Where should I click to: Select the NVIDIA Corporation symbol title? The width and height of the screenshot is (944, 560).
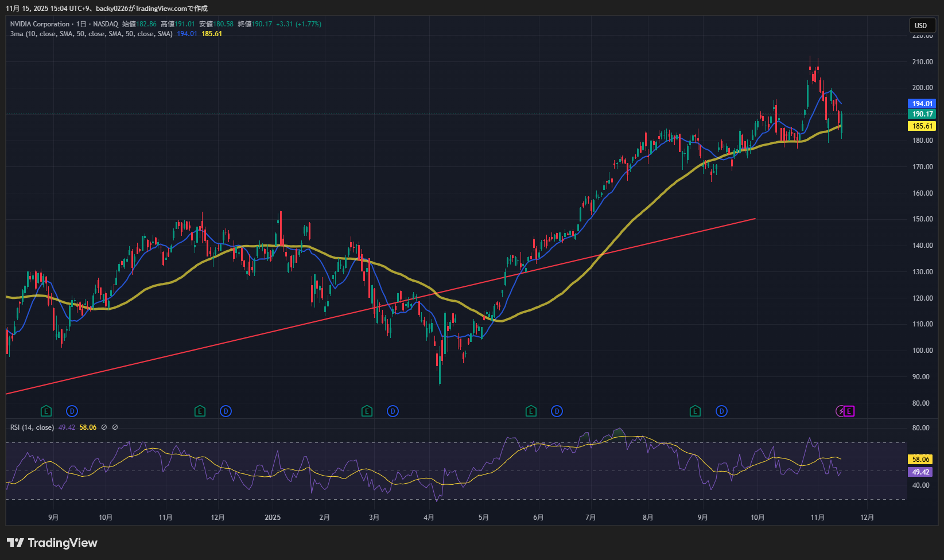40,24
